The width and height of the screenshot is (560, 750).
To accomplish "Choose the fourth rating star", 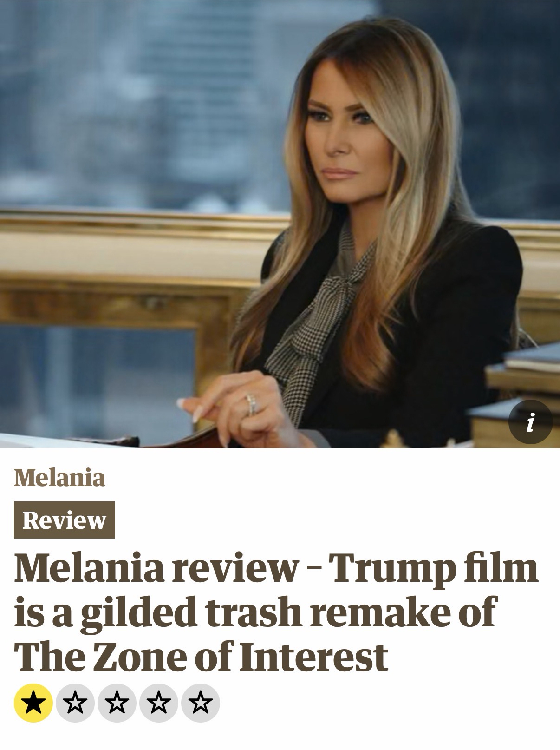I will tap(159, 703).
